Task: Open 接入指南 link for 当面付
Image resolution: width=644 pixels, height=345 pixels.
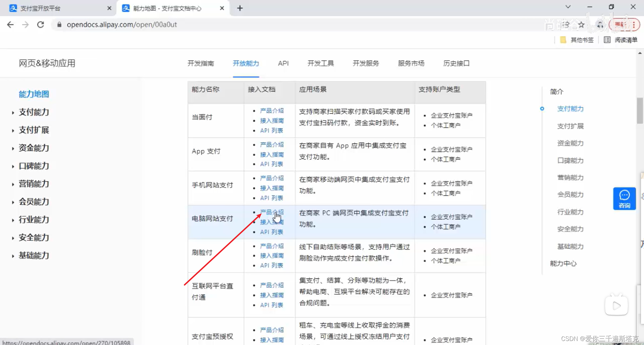Action: [x=272, y=120]
